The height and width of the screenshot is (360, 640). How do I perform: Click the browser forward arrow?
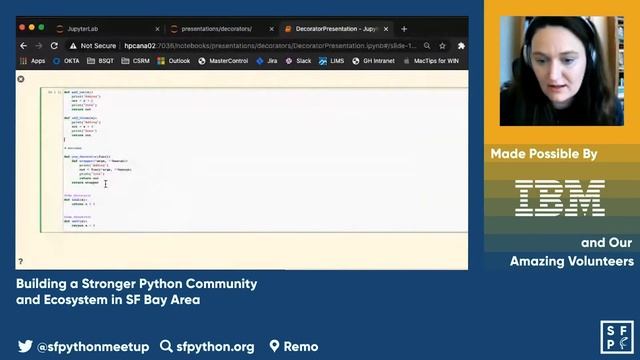pos(39,46)
